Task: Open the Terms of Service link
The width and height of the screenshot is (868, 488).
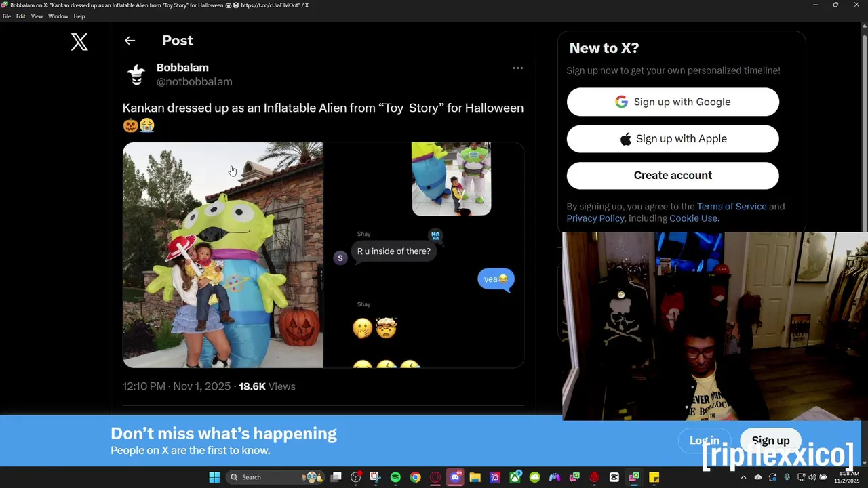Action: 732,207
